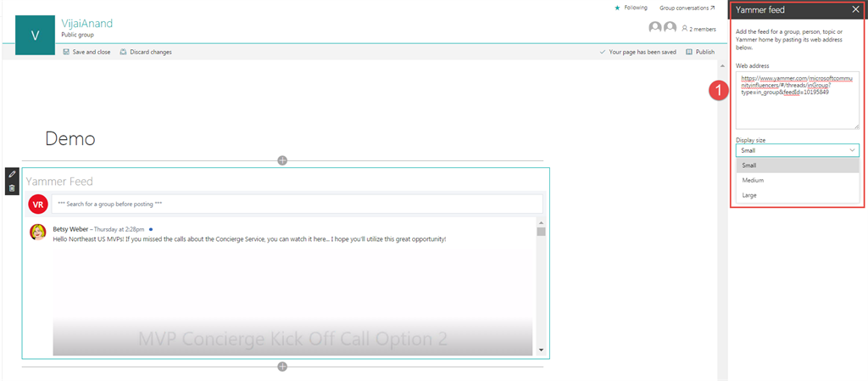Click the 'Your page has been saved' status
Screen dimensions: 868x381
click(643, 52)
